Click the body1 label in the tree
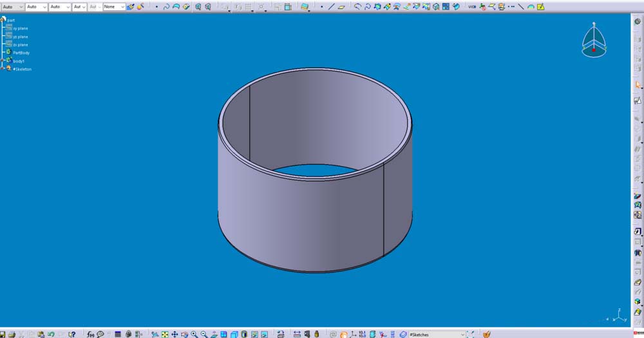 [x=19, y=61]
